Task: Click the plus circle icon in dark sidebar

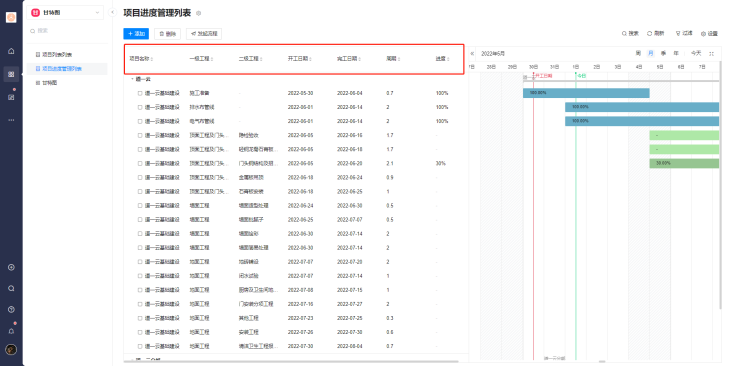Action: tap(11, 267)
